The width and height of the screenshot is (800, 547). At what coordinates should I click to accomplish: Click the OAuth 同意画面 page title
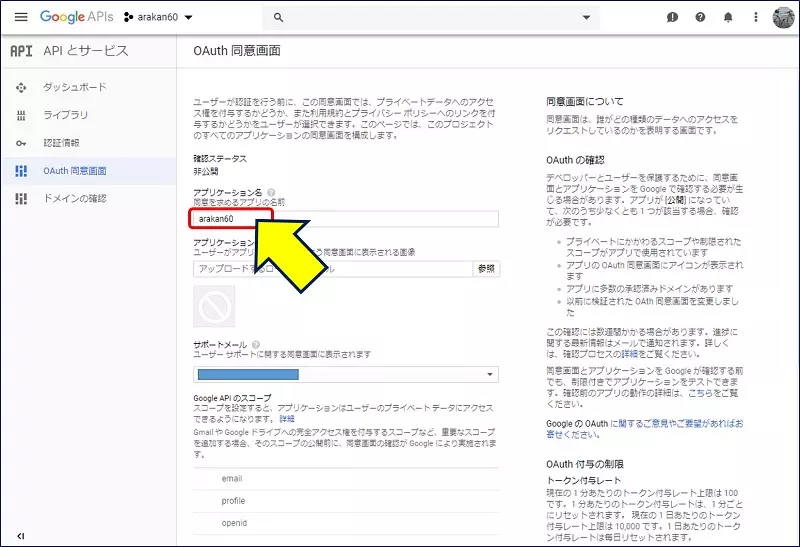[x=237, y=51]
